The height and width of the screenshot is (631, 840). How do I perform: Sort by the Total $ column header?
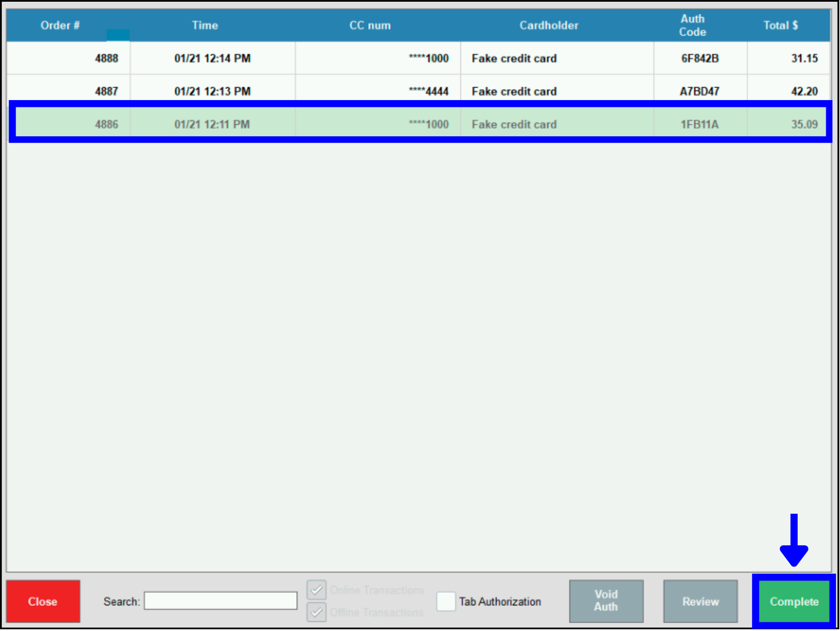(781, 25)
